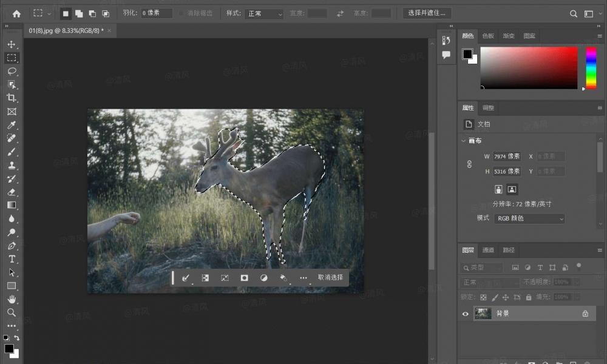Image resolution: width=607 pixels, height=364 pixels.
Task: Toggle the width-height link icon in canvas properties
Action: point(469,164)
